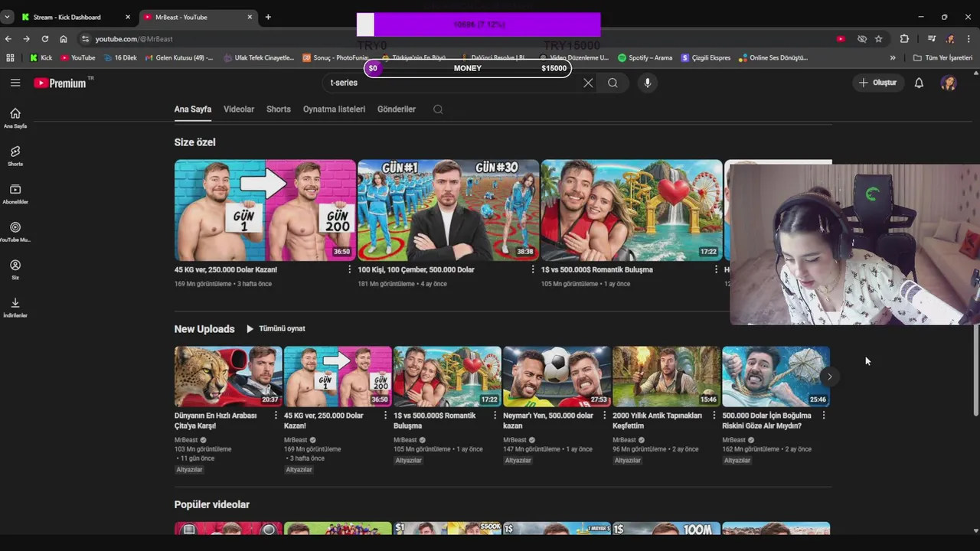
Task: Open YouTube Music in sidebar
Action: [x=15, y=232]
